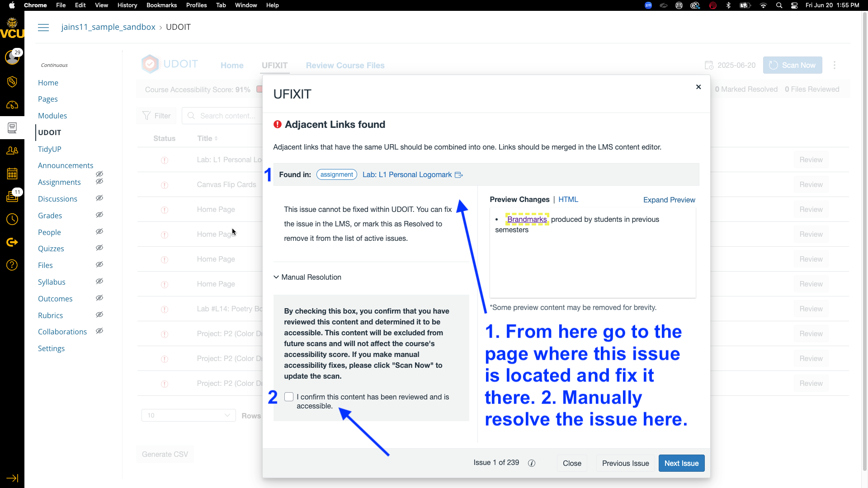The image size is (868, 488).
Task: Toggle visibility eye icon next to Grades
Action: [99, 215]
